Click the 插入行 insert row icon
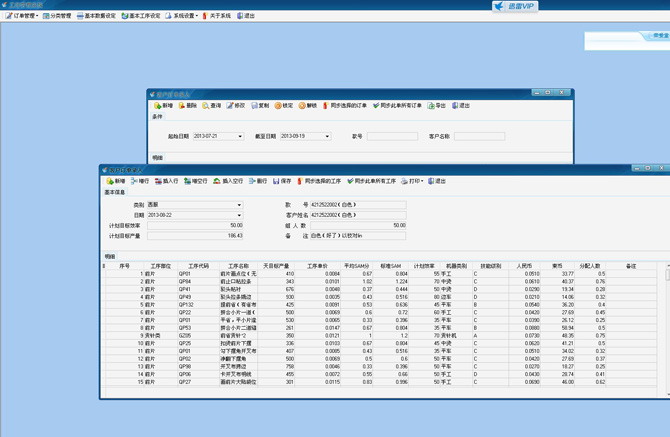The width and height of the screenshot is (670, 437). 160,181
